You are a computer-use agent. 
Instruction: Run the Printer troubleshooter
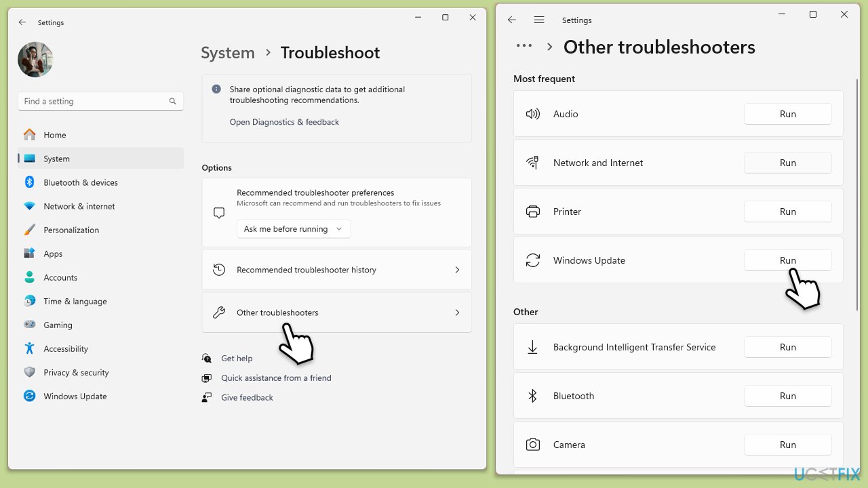787,211
